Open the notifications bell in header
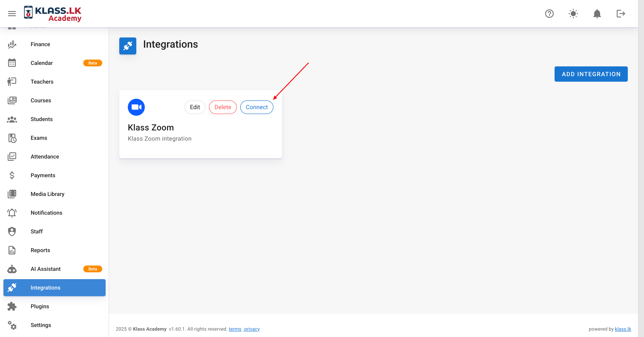This screenshot has height=337, width=644. pyautogui.click(x=597, y=13)
